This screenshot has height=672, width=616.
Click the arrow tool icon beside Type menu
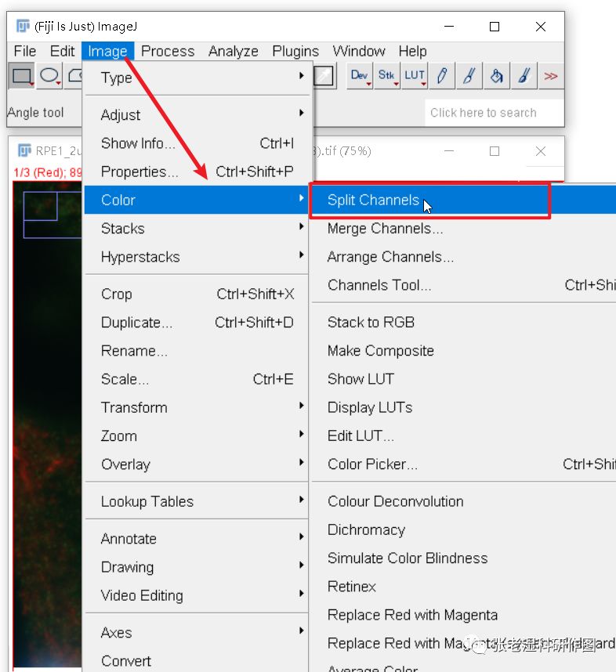(324, 76)
